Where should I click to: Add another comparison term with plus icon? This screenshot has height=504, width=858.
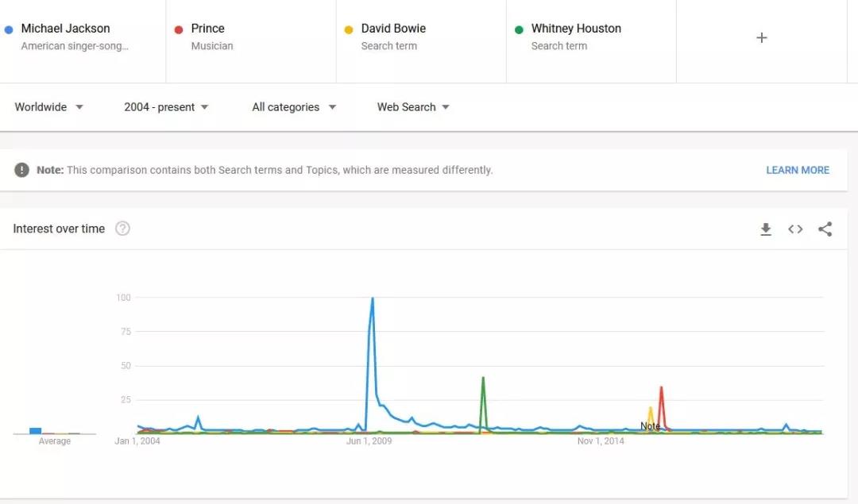[761, 38]
